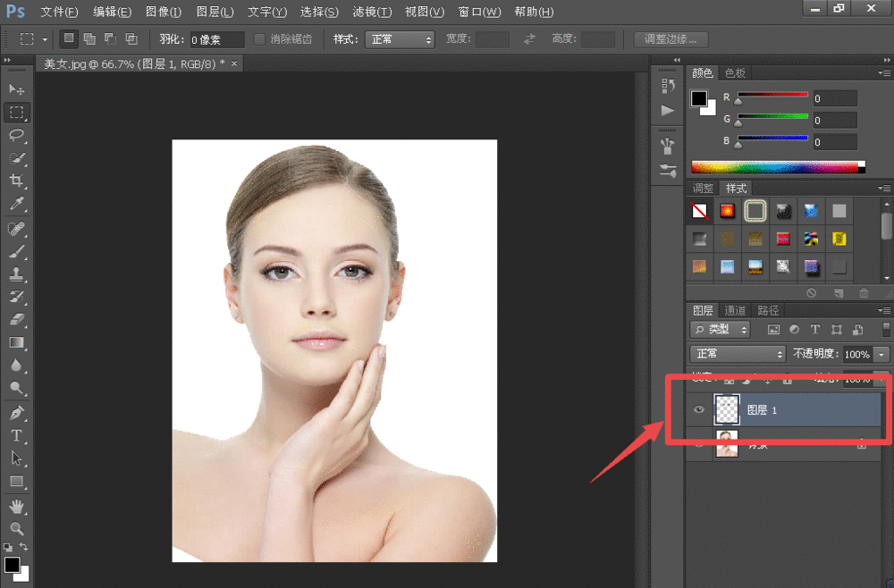Select the Lasso tool
This screenshot has height=588, width=894.
coord(16,135)
